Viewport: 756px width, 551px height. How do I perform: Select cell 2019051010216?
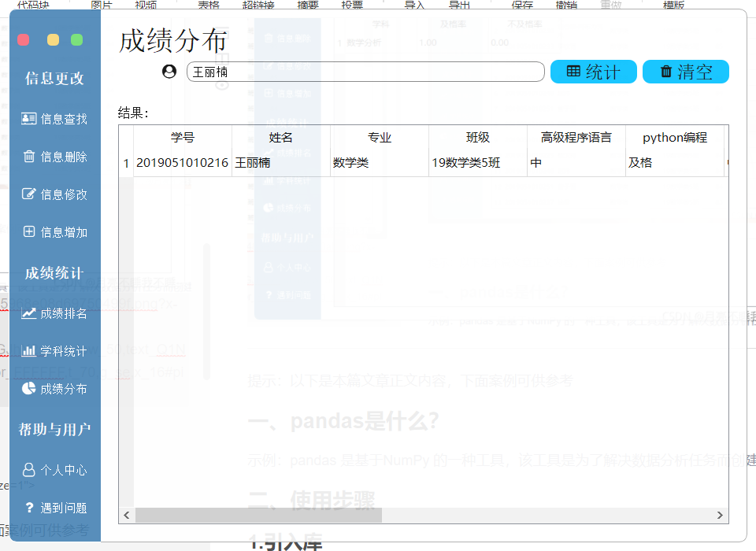click(183, 163)
